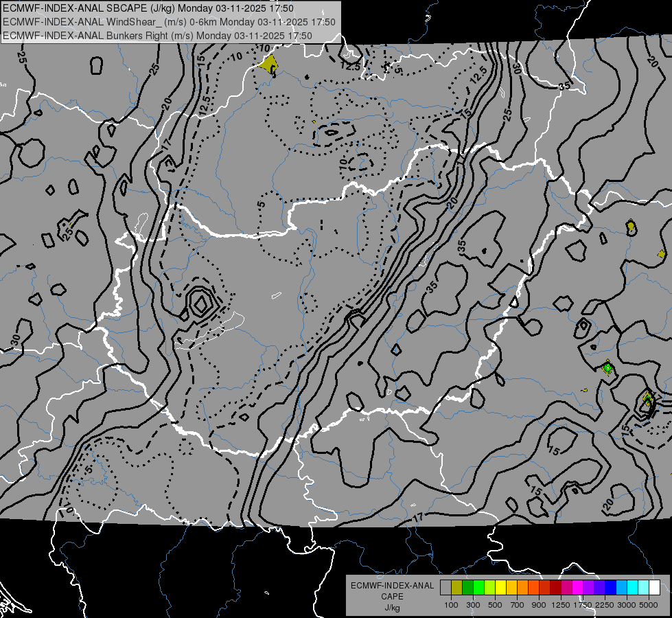Click the 700 value under the legend

click(517, 604)
